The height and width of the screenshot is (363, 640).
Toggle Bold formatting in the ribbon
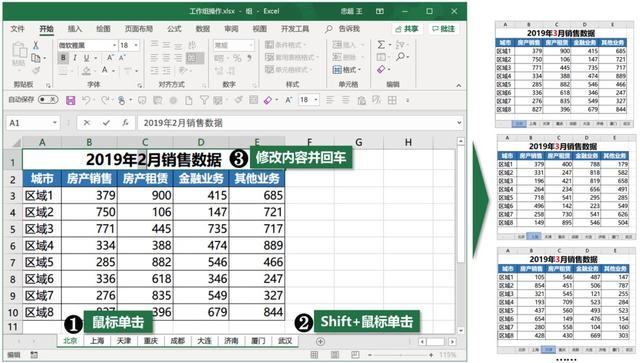63,58
